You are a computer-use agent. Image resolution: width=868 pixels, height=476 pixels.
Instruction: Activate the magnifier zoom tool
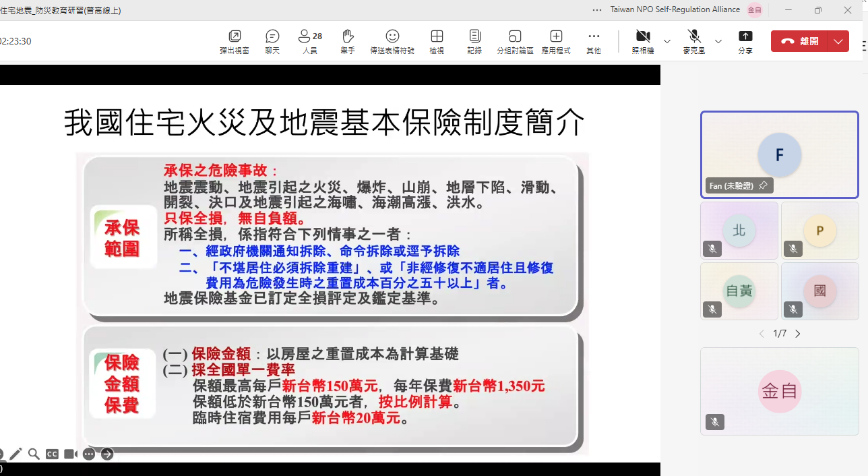[34, 454]
